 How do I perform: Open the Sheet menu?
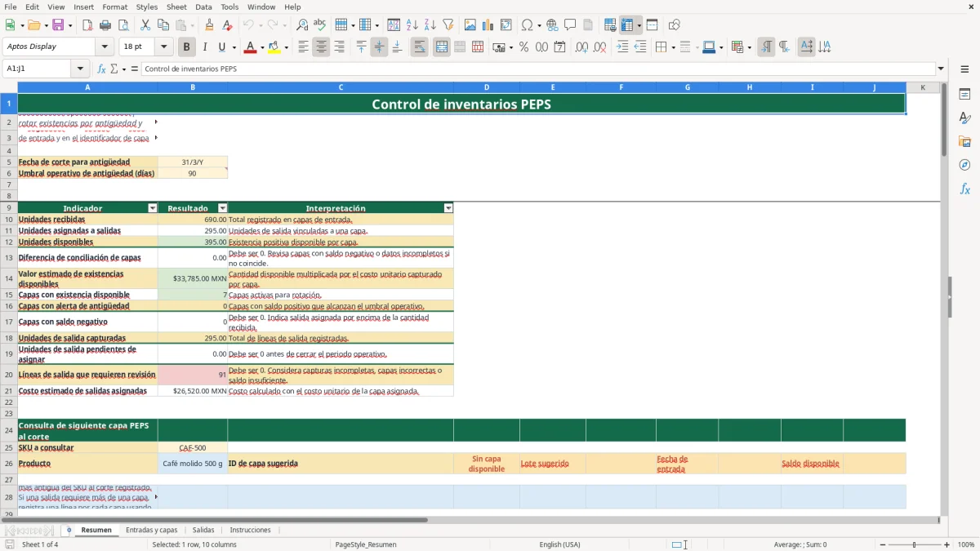click(x=176, y=7)
